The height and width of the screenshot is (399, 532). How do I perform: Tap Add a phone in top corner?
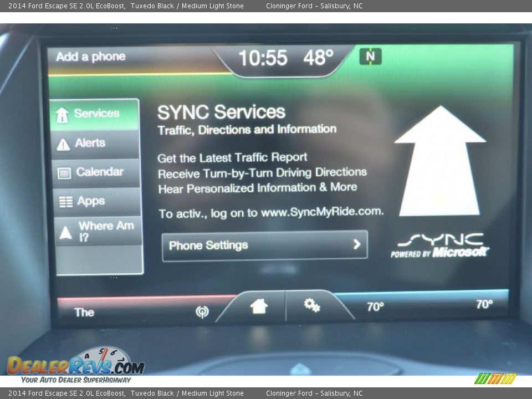(91, 57)
